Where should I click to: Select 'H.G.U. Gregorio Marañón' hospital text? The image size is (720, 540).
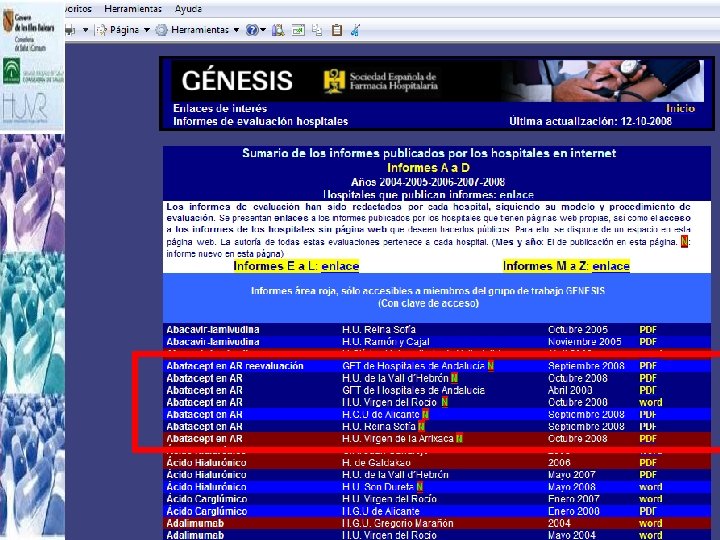(x=398, y=523)
